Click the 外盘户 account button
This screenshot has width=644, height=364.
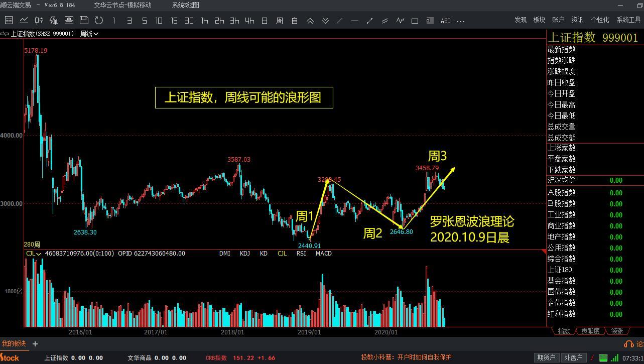click(x=573, y=357)
